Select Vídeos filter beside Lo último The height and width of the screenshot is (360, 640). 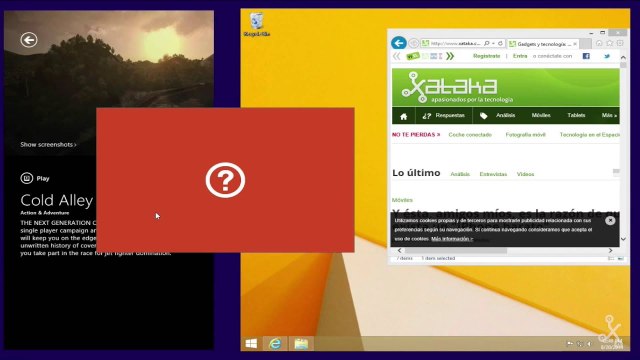(x=525, y=174)
